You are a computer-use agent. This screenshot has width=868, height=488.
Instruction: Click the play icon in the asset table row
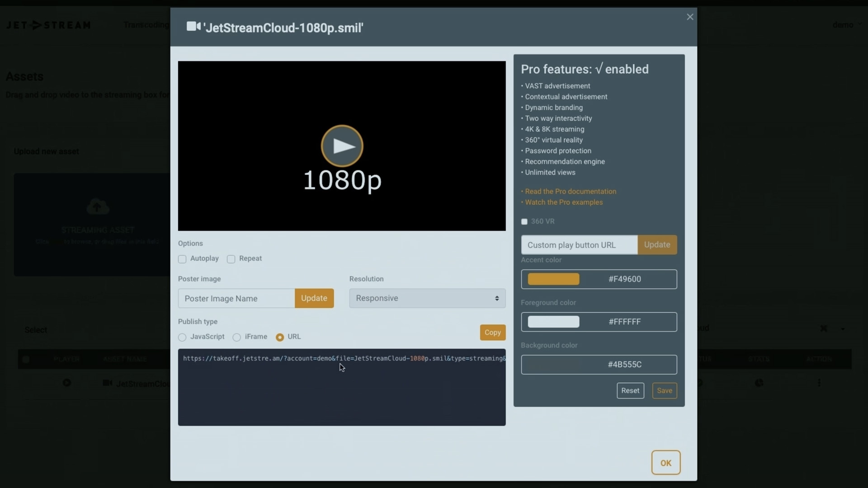point(67,383)
